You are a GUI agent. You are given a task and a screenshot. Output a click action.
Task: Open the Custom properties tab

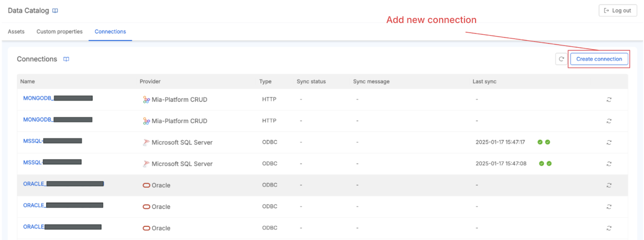point(60,32)
